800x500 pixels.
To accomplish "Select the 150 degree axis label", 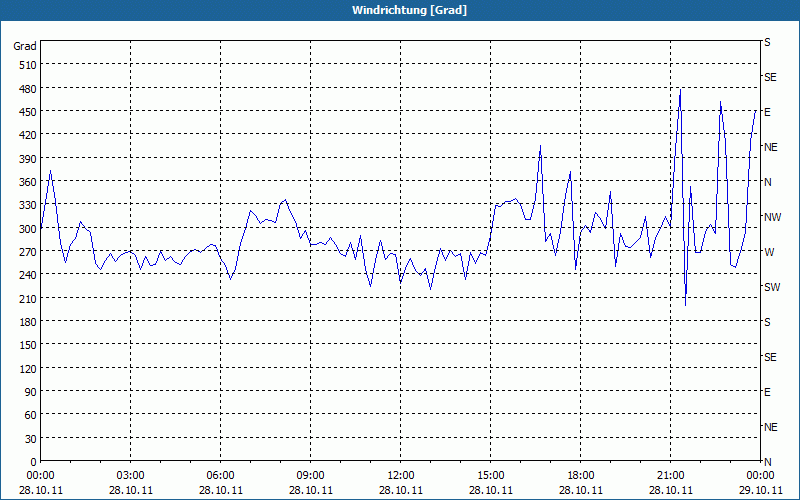I will (28, 345).
